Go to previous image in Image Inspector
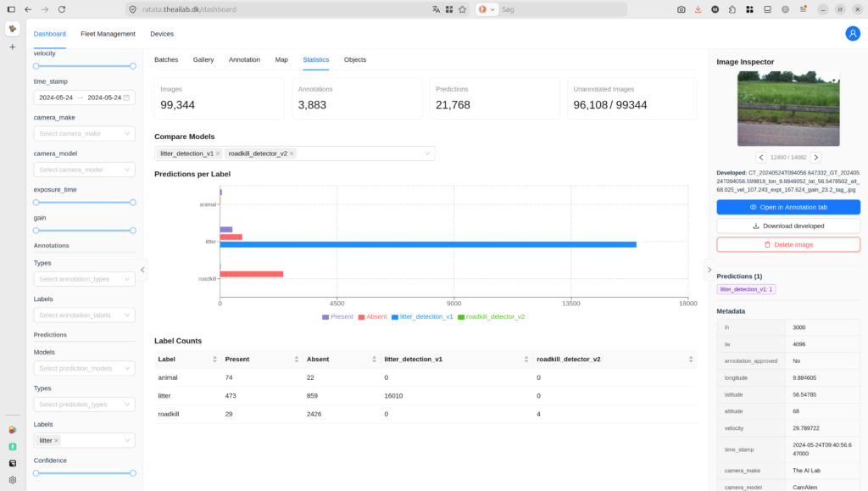The width and height of the screenshot is (868, 491). [761, 157]
